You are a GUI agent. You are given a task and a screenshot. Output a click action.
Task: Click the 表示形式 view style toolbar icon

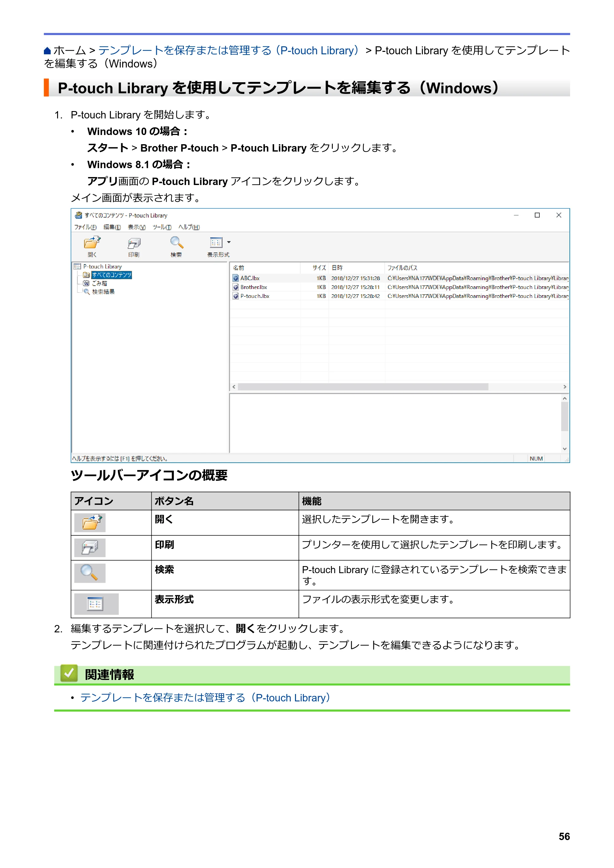(x=216, y=242)
